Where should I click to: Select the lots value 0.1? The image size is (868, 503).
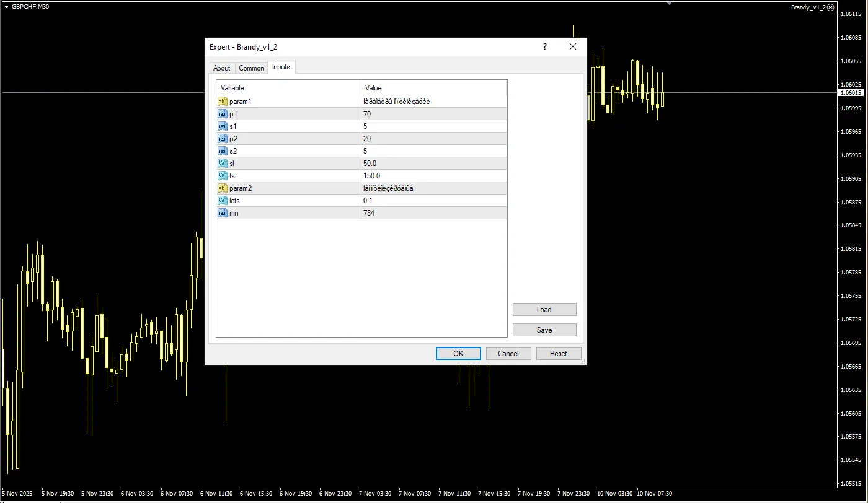click(368, 201)
